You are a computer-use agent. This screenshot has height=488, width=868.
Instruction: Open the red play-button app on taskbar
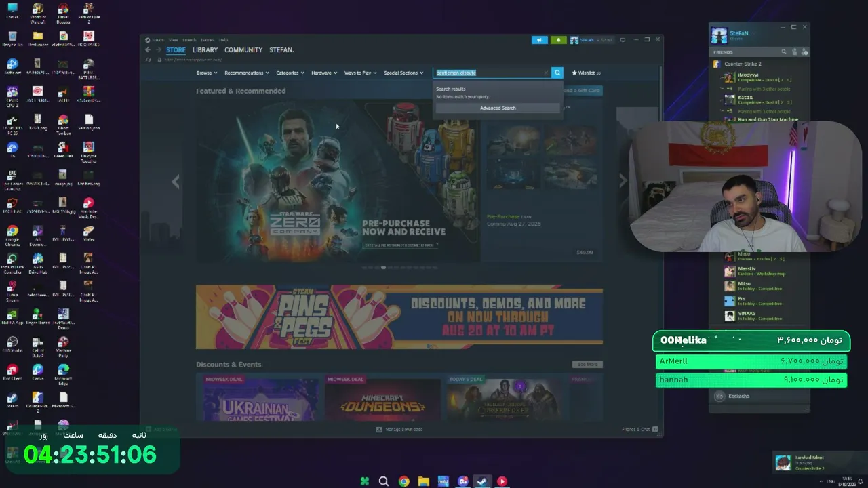(502, 481)
